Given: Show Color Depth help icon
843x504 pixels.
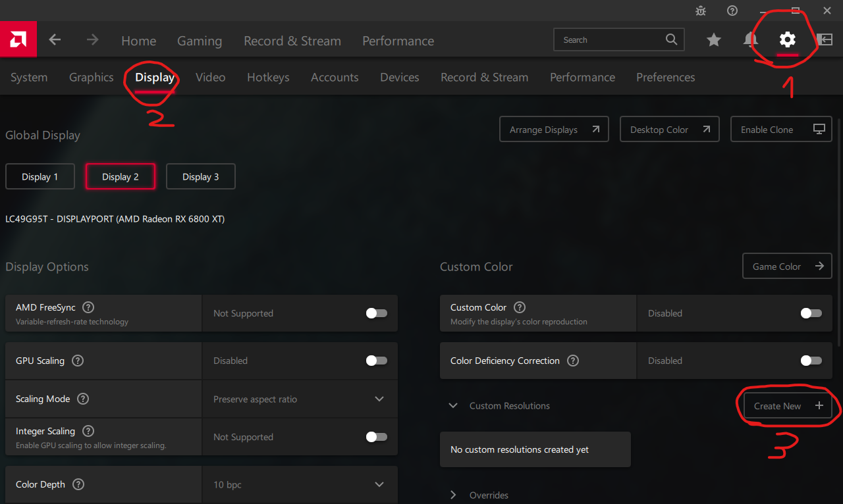Looking at the screenshot, I should point(78,484).
